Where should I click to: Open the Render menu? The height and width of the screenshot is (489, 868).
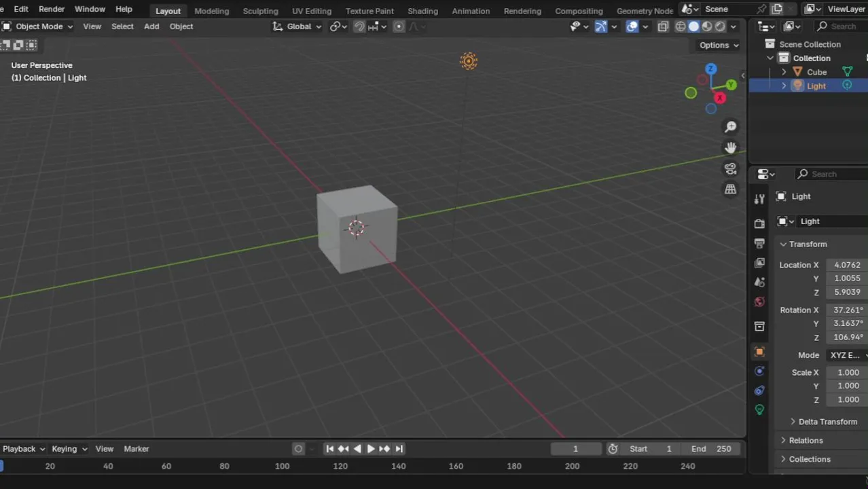(x=52, y=9)
